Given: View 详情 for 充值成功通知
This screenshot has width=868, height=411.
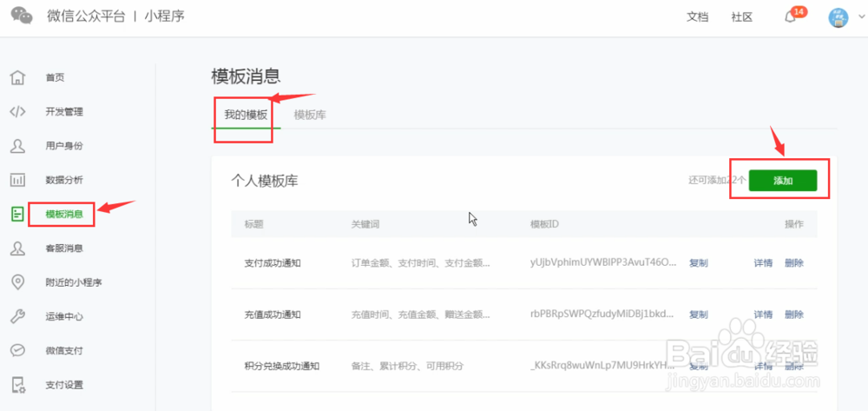Looking at the screenshot, I should [763, 315].
